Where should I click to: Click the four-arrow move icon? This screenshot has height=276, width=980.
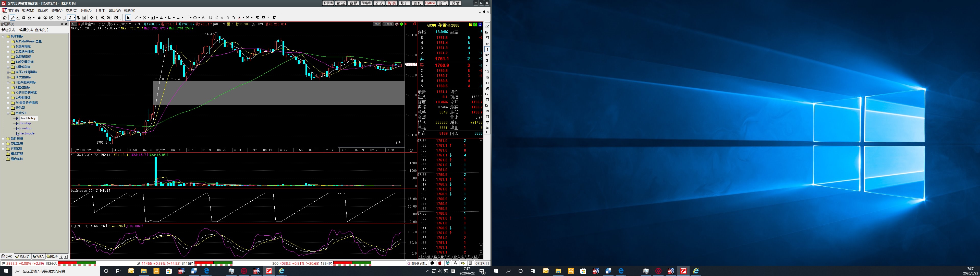pos(92,18)
